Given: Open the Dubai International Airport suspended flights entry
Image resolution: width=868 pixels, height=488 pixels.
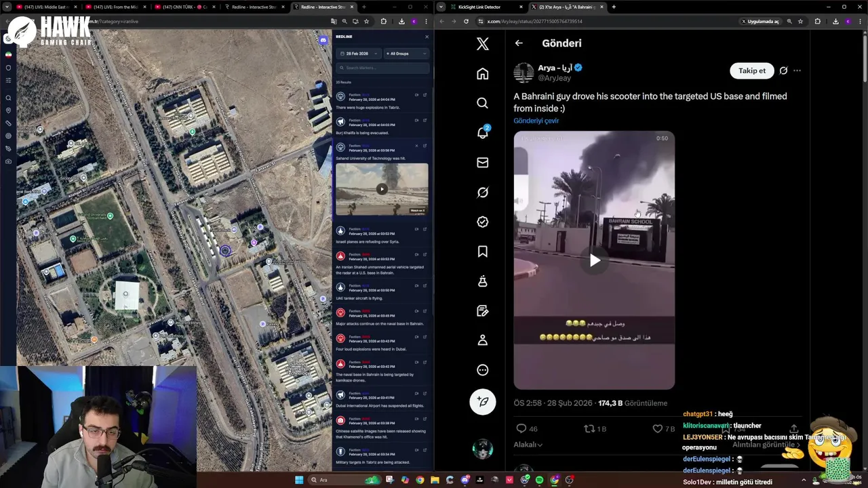Looking at the screenshot, I should pyautogui.click(x=382, y=400).
